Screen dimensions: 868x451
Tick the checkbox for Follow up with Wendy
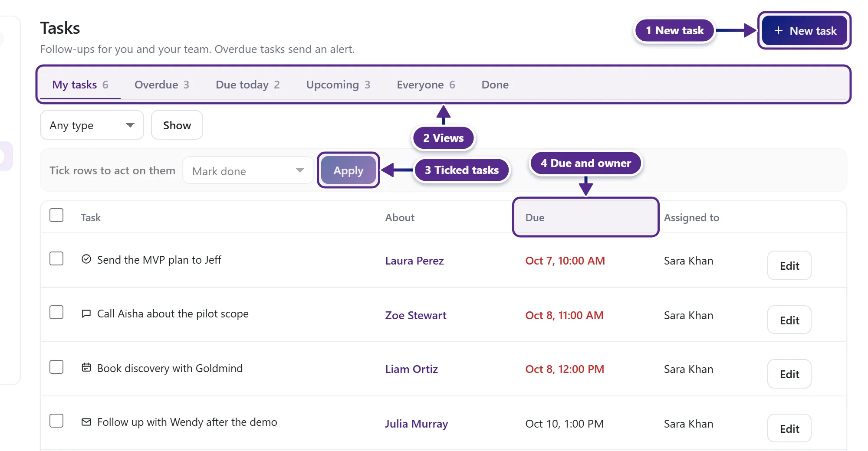pos(56,421)
